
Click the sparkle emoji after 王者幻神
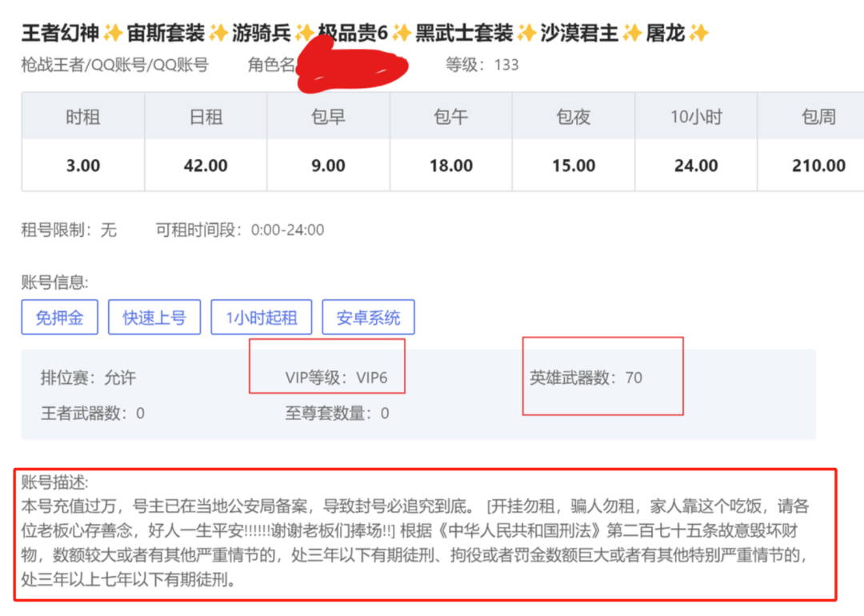pos(114,33)
